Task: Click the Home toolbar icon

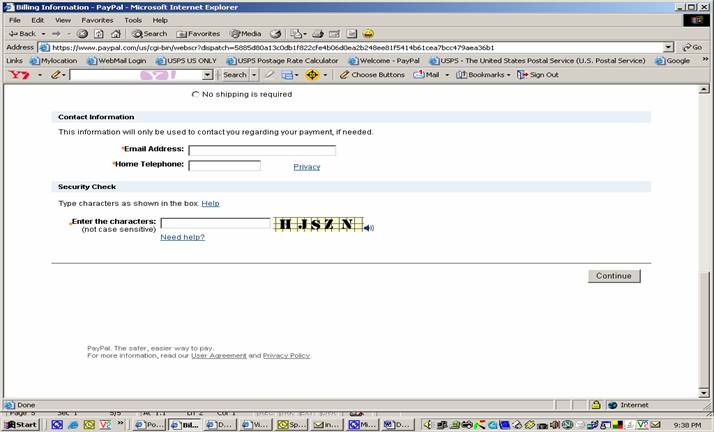Action: click(x=115, y=33)
